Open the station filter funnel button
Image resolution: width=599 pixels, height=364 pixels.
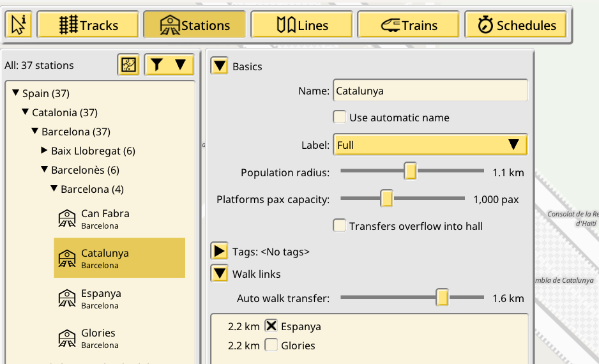(x=169, y=64)
